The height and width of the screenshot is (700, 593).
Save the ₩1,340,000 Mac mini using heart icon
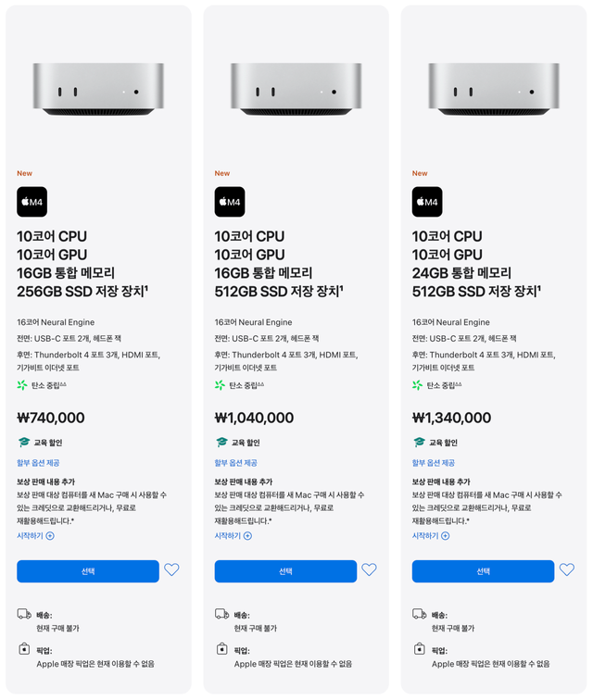pos(567,570)
